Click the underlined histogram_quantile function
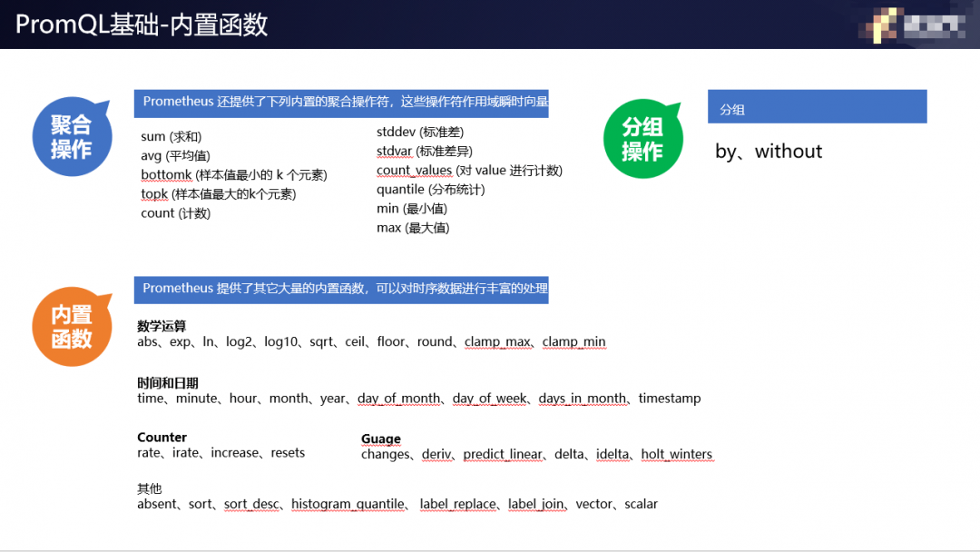Screen dimensions: 980x552 (348, 504)
